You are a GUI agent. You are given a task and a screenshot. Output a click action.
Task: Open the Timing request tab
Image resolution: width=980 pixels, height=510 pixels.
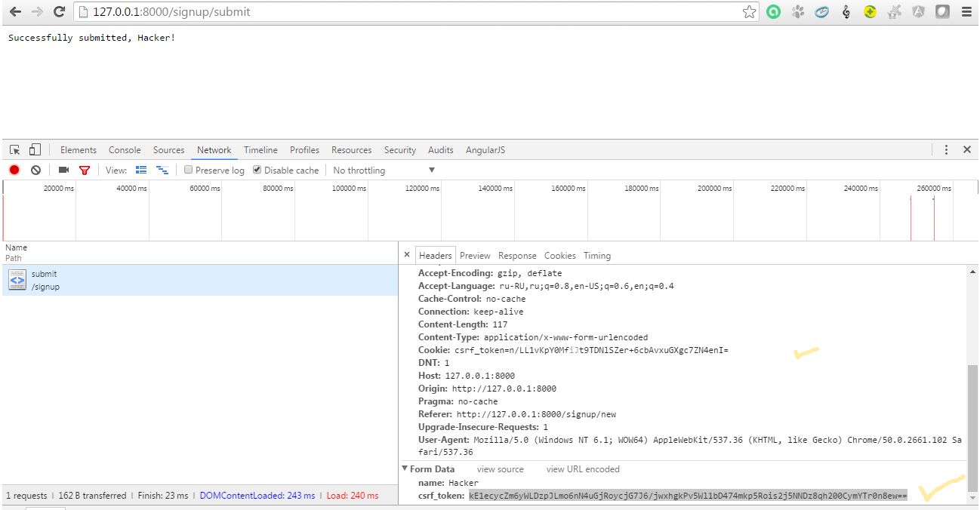click(597, 255)
